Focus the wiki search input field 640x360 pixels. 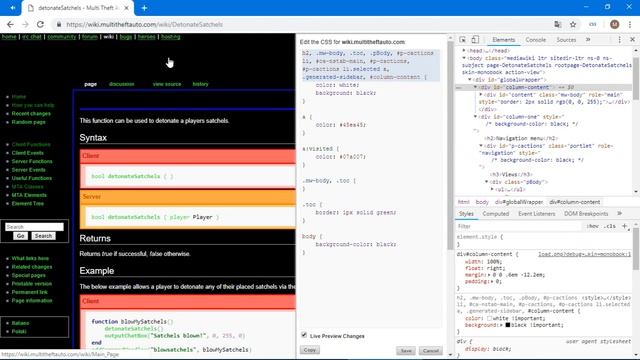pos(34,227)
